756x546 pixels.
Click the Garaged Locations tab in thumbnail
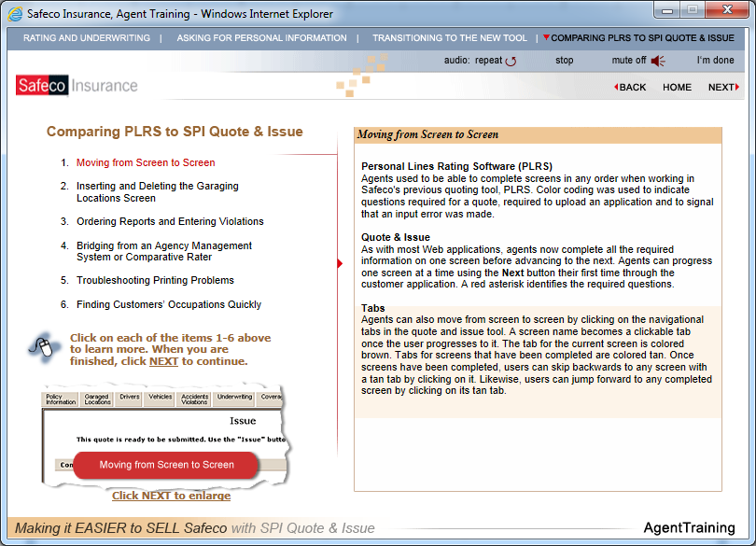(97, 399)
